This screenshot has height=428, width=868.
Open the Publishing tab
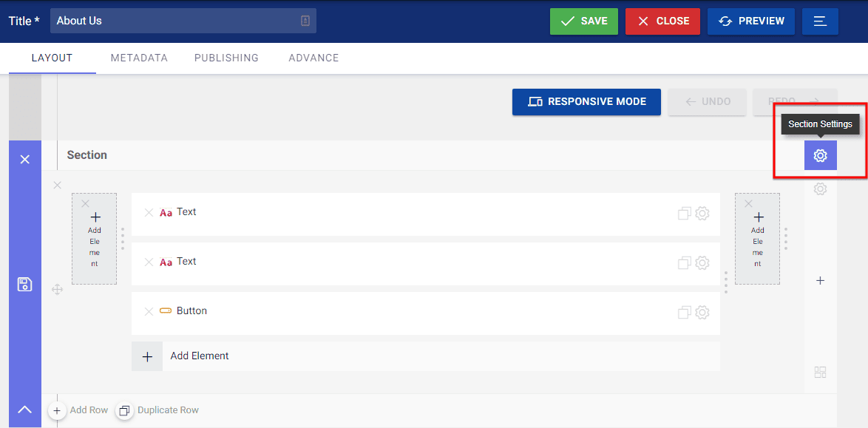tap(226, 58)
